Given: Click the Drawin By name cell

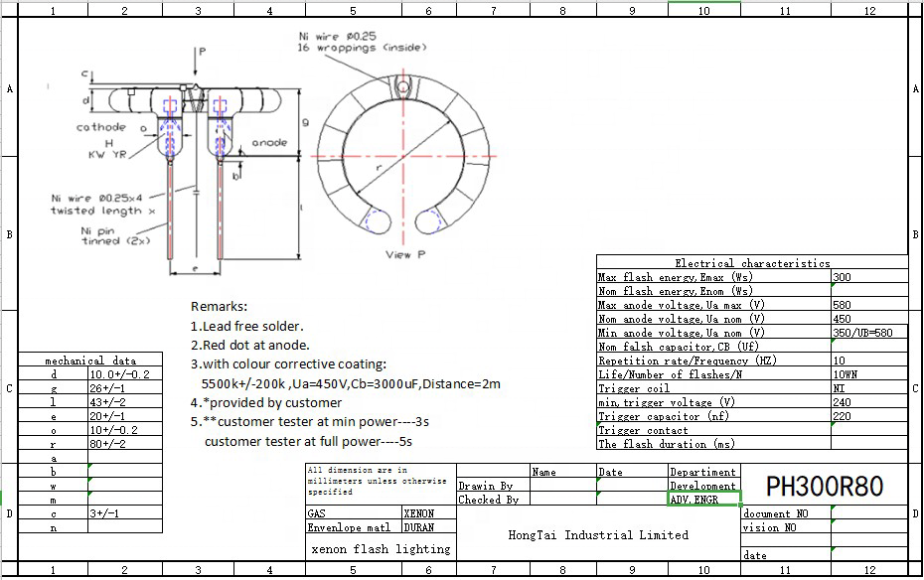Looking at the screenshot, I should pyautogui.click(x=563, y=486).
